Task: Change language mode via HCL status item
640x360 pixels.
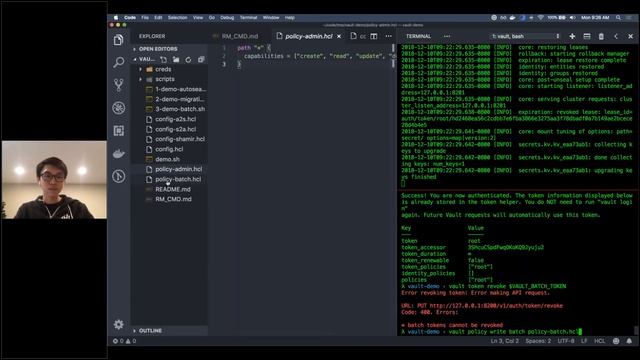Action: [600, 341]
